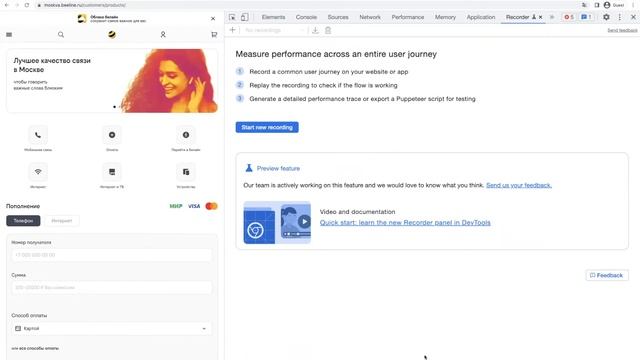Play the Recorder video thumbnail
The image size is (640, 360).
[304, 222]
